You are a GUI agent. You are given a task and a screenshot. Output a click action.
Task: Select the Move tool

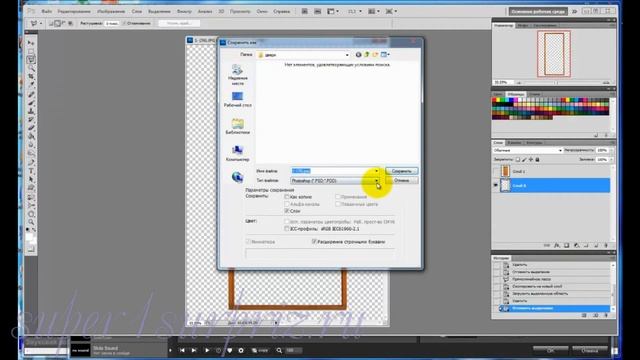(x=31, y=43)
